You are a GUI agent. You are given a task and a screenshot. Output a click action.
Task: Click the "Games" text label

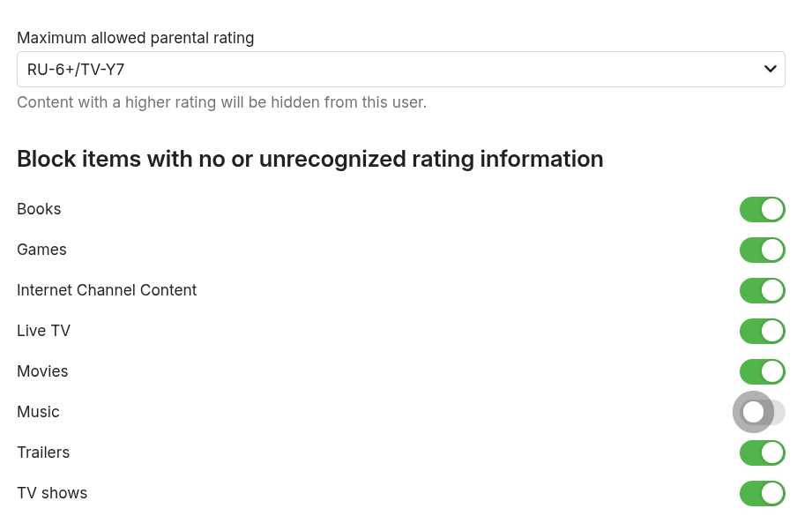41,250
